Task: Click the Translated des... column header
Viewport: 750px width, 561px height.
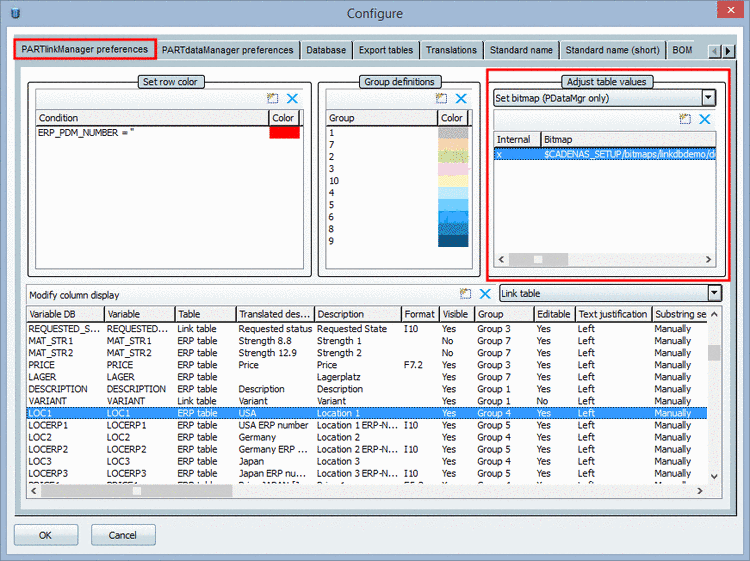Action: [275, 314]
